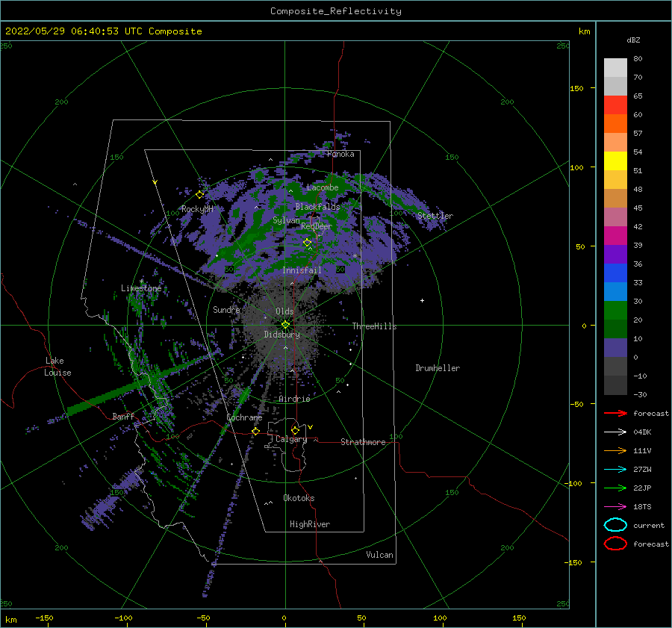The image size is (672, 628).
Task: Click the RedDeer city label
Action: [x=317, y=226]
